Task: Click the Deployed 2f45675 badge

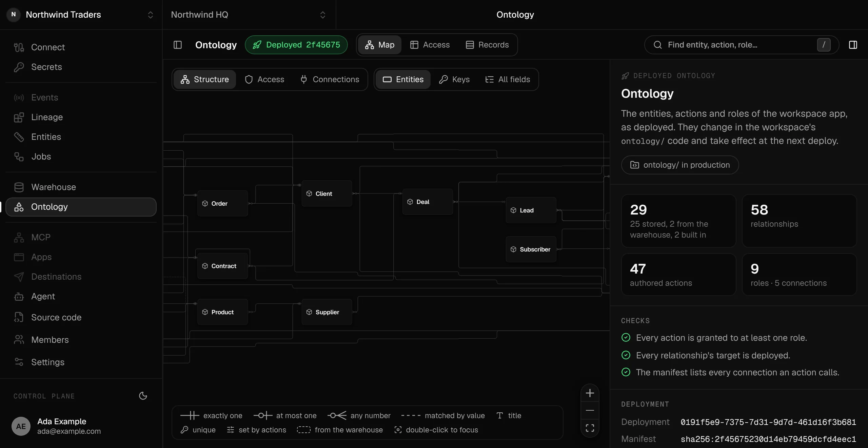Action: click(296, 45)
